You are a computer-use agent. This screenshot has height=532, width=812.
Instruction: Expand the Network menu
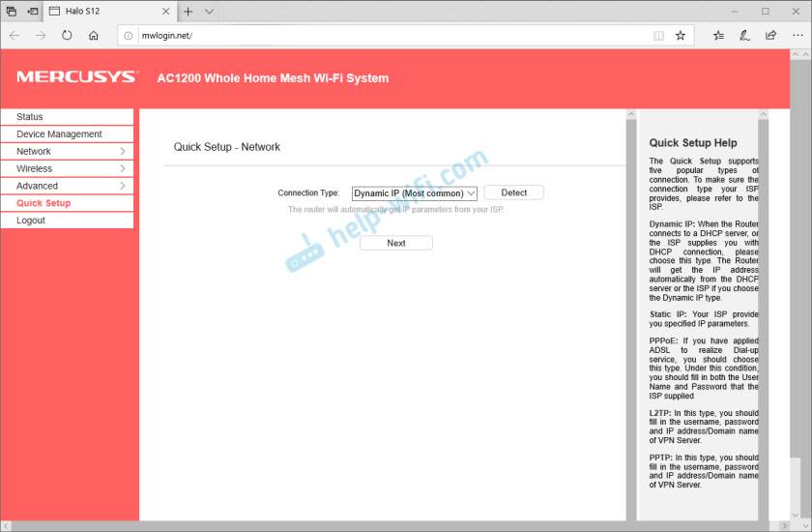(68, 151)
